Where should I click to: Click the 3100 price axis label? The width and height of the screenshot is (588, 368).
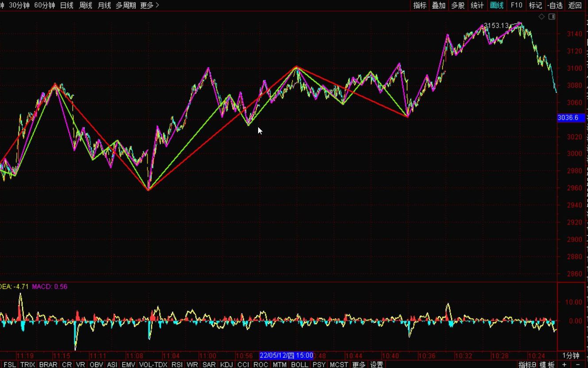click(575, 68)
